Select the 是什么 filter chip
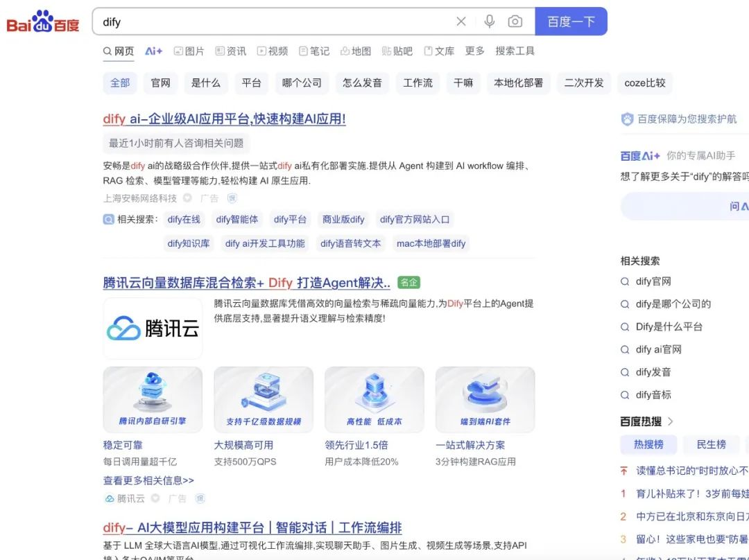The width and height of the screenshot is (749, 560). (x=206, y=83)
